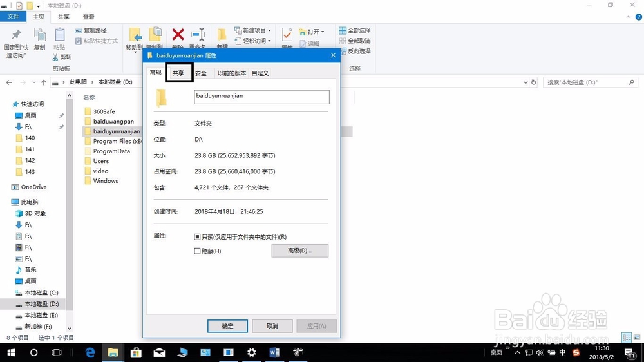The height and width of the screenshot is (362, 644).
Task: Click Select all in ribbon
Action: click(355, 30)
